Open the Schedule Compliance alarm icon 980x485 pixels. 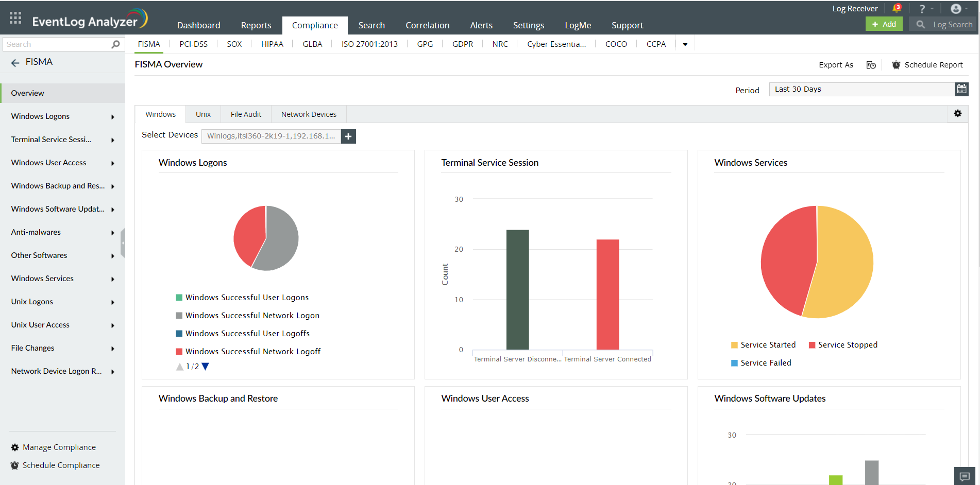pyautogui.click(x=14, y=465)
